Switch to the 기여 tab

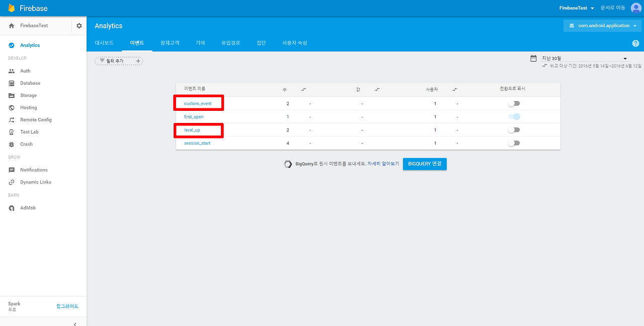pyautogui.click(x=200, y=43)
